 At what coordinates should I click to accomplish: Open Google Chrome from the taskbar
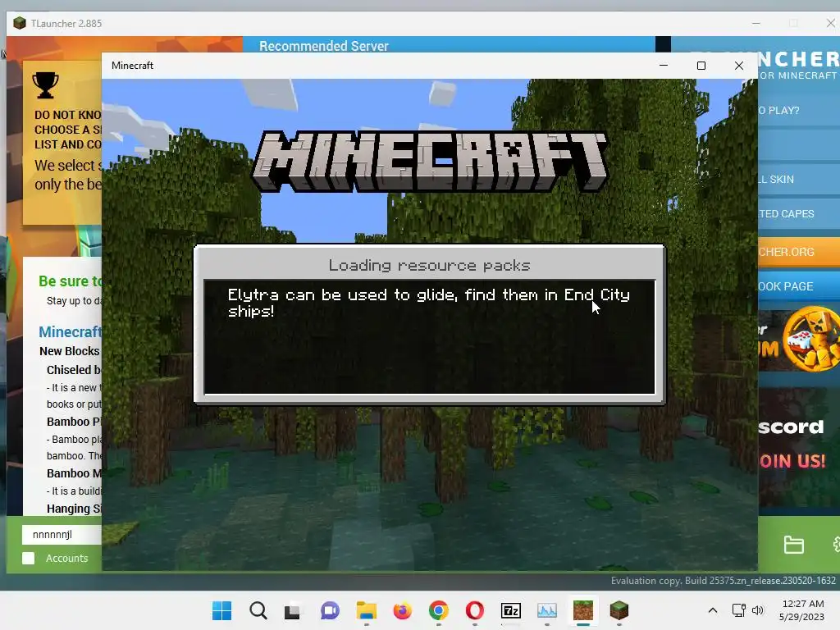(x=439, y=610)
